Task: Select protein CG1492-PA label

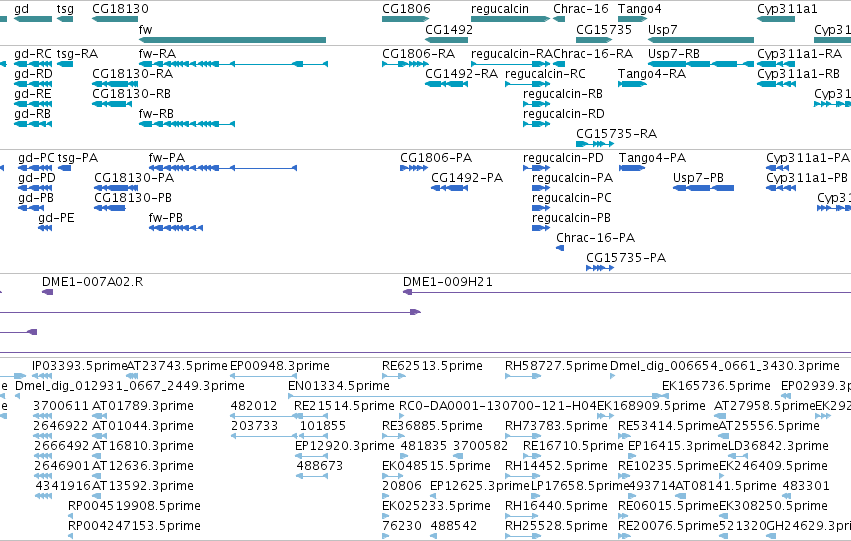Action: coord(467,178)
